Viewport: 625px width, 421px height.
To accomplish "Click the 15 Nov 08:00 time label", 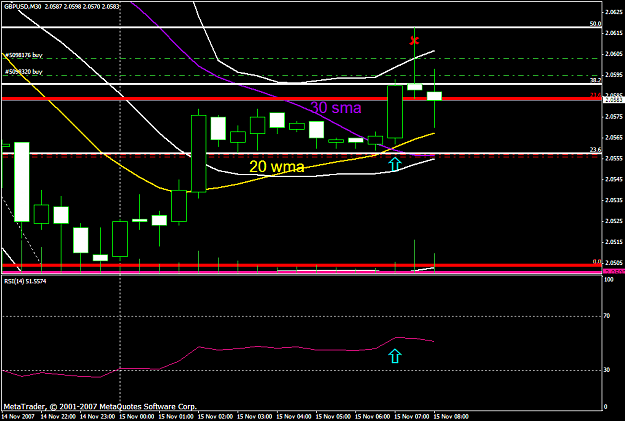I will pyautogui.click(x=451, y=417).
